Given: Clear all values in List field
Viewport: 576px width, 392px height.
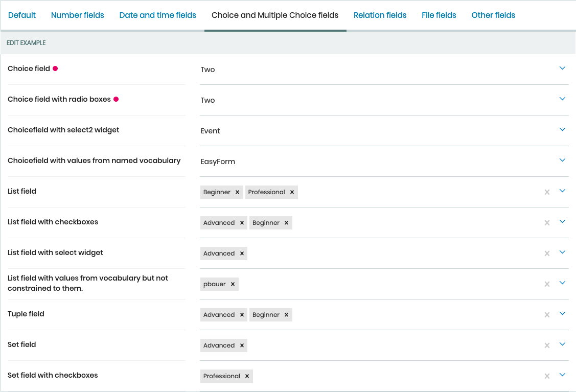Looking at the screenshot, I should tap(547, 192).
